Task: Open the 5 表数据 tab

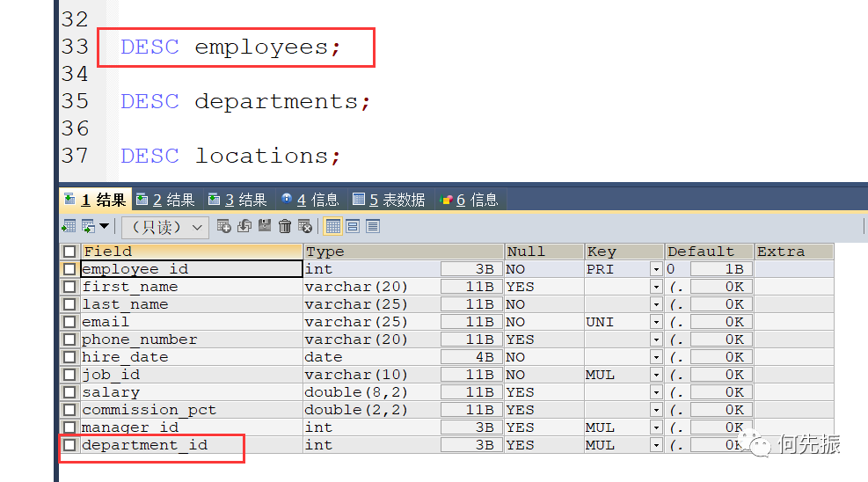Action: (x=390, y=200)
